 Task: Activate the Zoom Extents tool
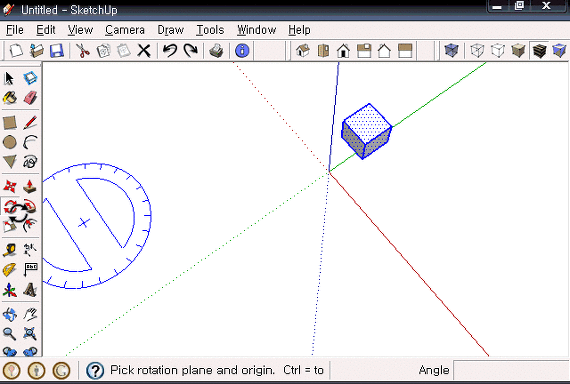[x=30, y=334]
